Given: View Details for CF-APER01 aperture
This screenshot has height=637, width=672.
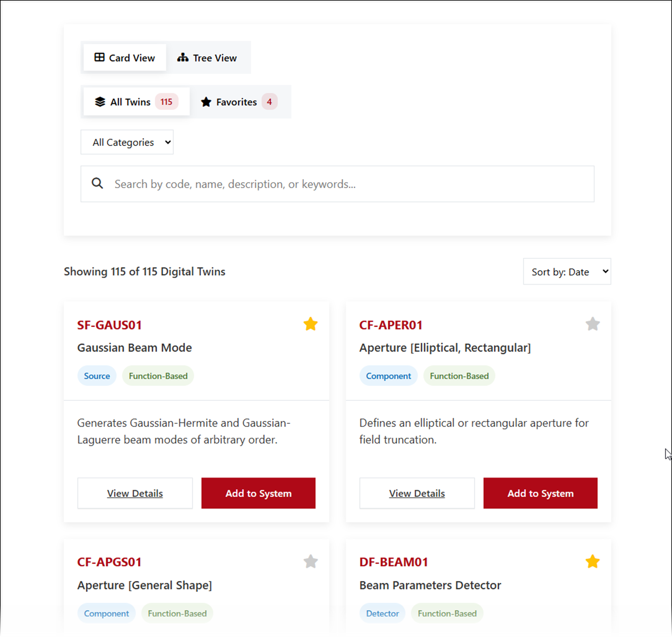Looking at the screenshot, I should 417,493.
